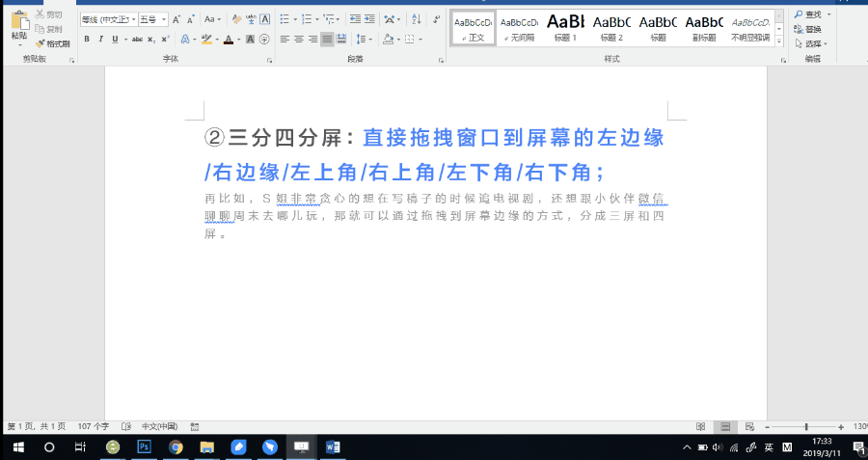Apply the 标题 1 style

pyautogui.click(x=566, y=28)
